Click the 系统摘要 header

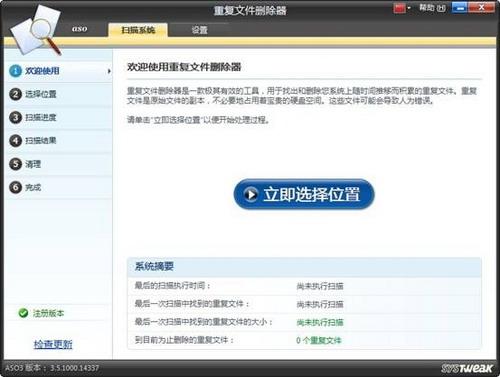(x=154, y=266)
